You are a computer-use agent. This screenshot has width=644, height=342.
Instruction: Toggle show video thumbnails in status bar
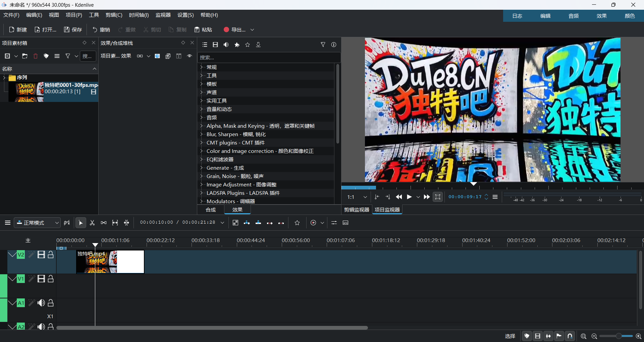click(538, 336)
